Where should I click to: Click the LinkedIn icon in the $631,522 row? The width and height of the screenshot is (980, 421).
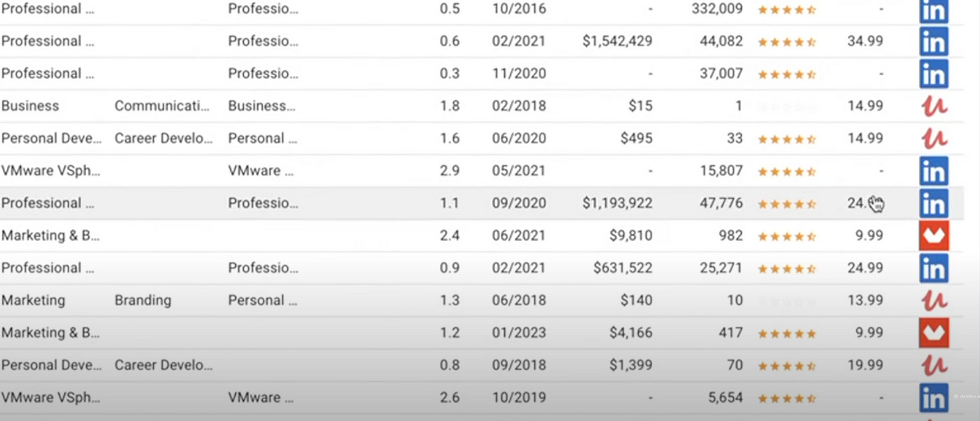click(x=933, y=269)
